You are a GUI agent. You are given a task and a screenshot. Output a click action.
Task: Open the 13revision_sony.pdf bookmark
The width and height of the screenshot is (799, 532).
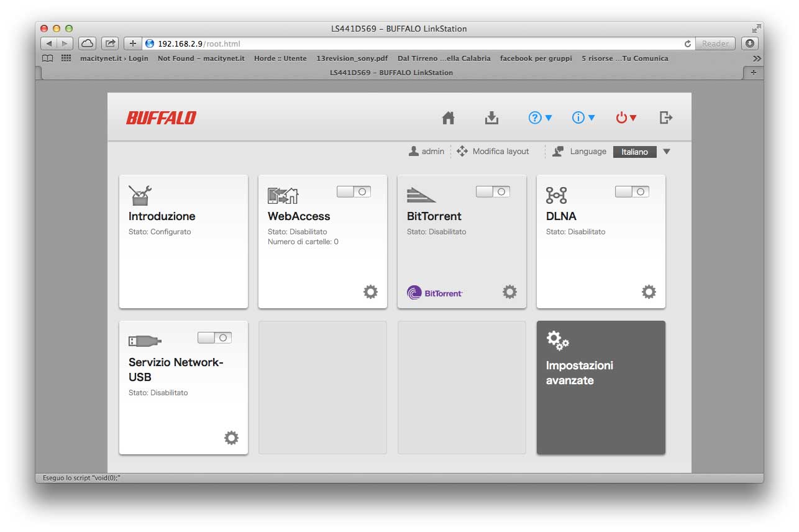pyautogui.click(x=352, y=58)
